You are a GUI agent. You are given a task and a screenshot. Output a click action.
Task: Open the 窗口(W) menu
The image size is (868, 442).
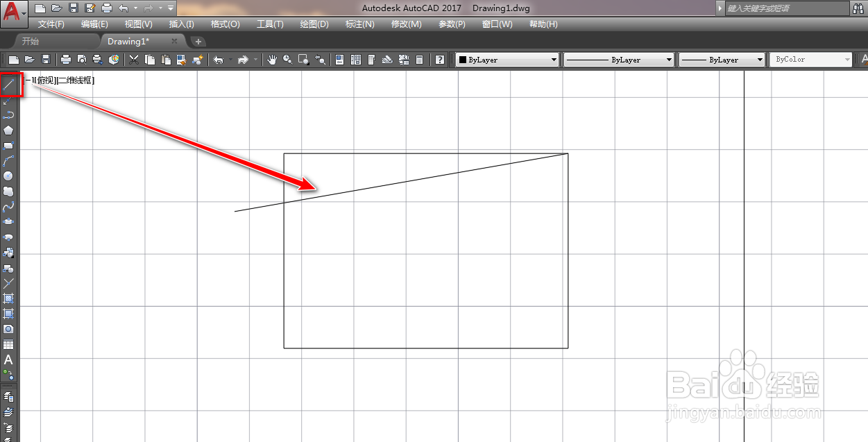[497, 24]
